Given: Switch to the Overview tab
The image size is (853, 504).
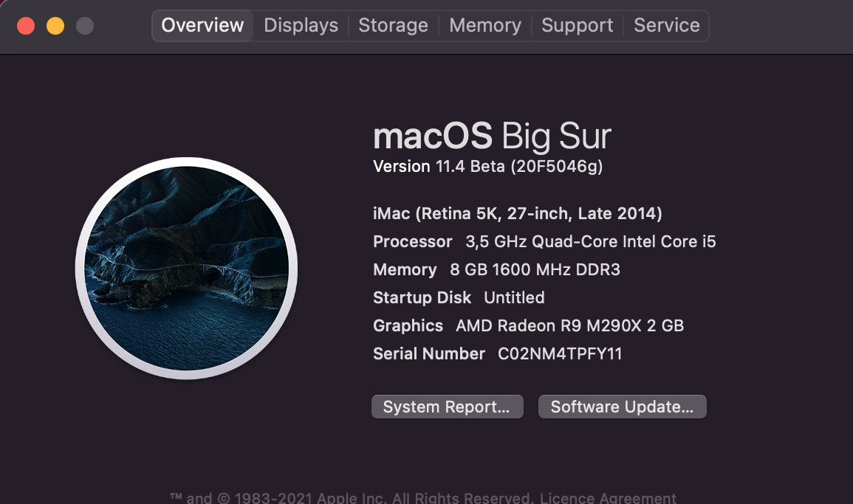Looking at the screenshot, I should 202,26.
